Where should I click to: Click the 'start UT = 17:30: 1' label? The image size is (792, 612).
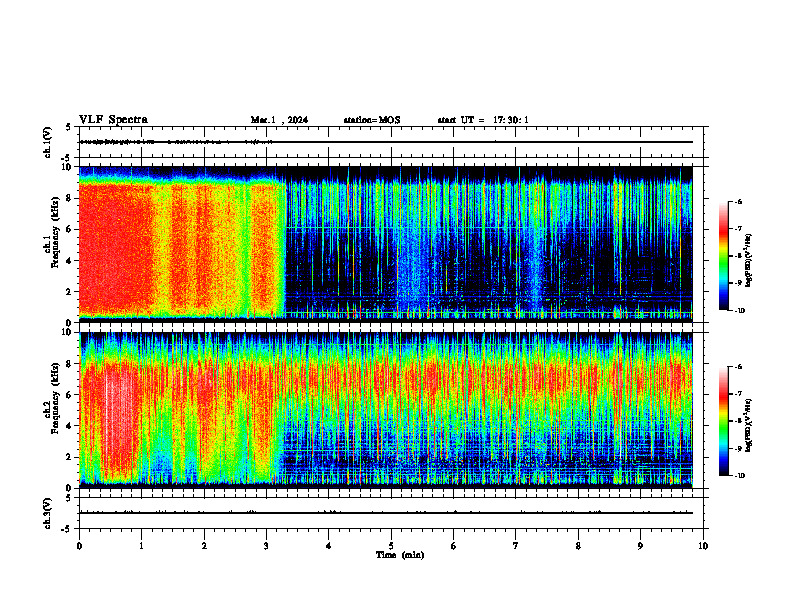tap(483, 120)
